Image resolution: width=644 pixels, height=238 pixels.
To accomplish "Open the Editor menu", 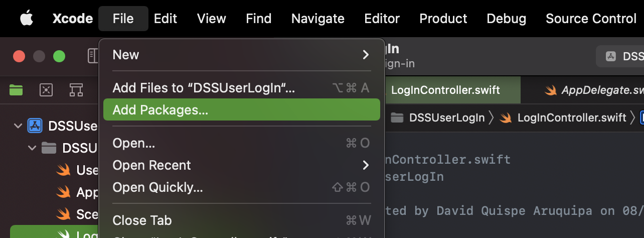I will [x=382, y=19].
